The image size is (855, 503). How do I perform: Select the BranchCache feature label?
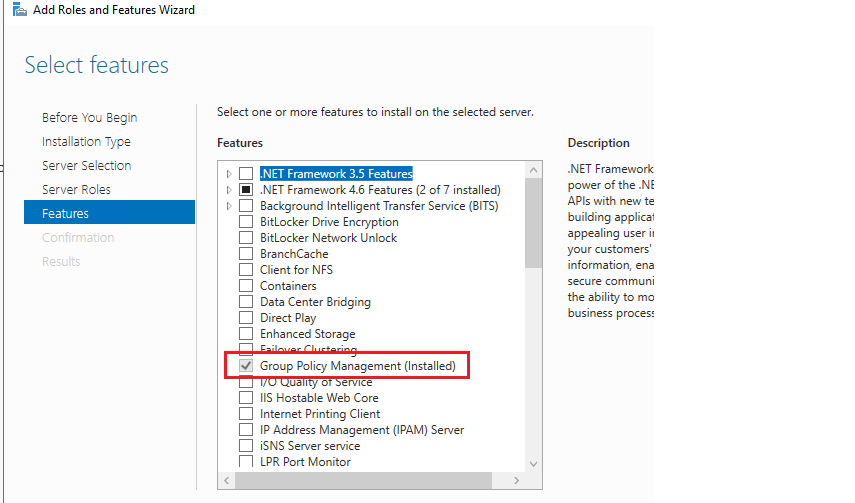tap(294, 254)
